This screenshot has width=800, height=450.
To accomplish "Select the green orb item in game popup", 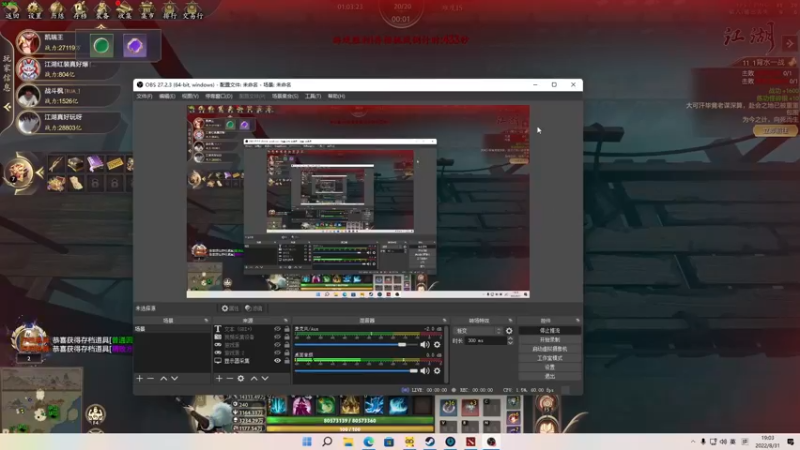I will (101, 46).
